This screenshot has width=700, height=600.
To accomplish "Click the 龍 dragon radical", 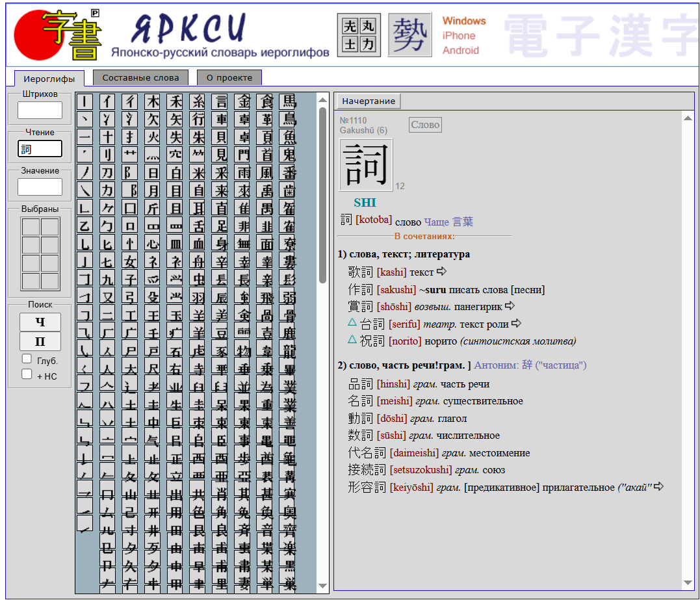I will pyautogui.click(x=289, y=351).
